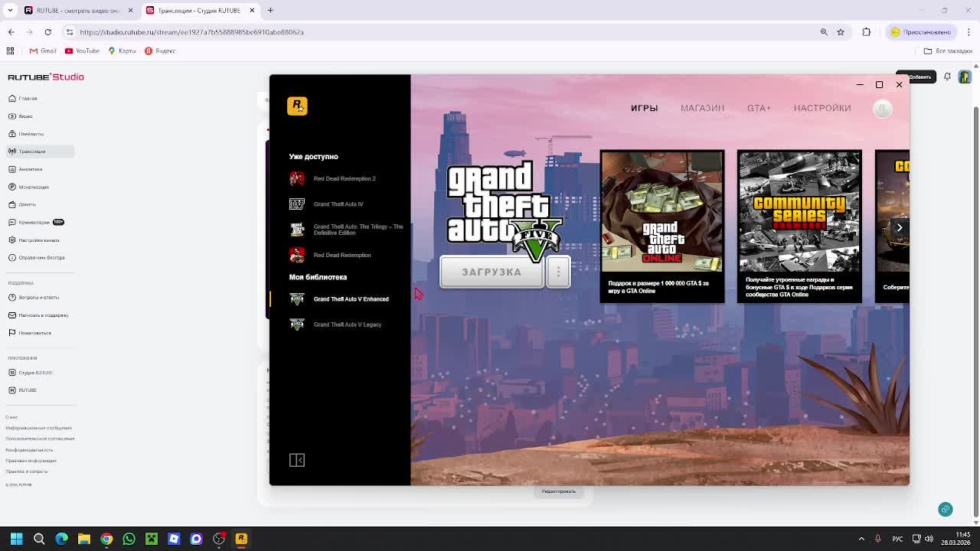Switch to МАГАЗИН tab

[702, 108]
